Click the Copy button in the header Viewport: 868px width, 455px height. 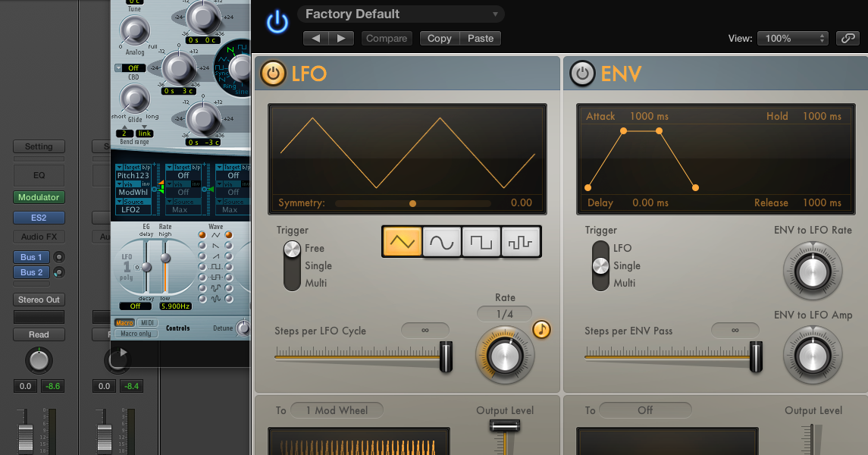[440, 37]
